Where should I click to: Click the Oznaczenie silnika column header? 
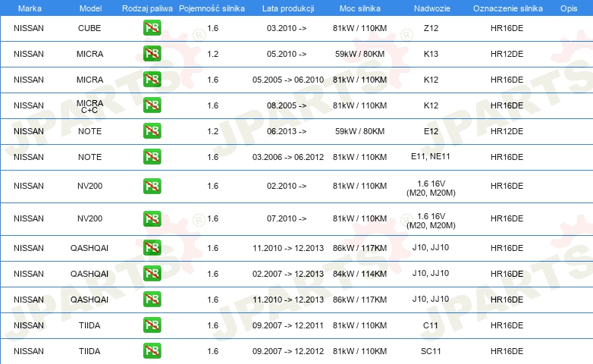507,8
